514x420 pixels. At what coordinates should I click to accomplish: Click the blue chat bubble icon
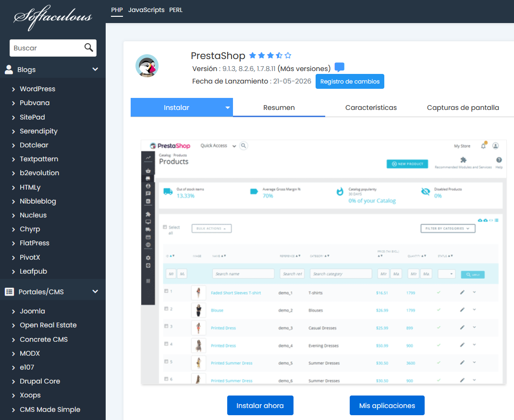coord(339,67)
